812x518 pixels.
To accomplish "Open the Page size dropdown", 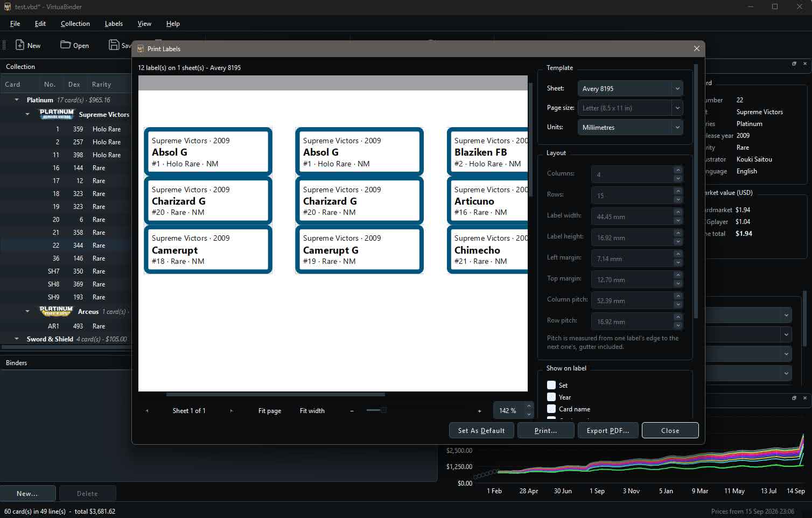I will point(630,108).
